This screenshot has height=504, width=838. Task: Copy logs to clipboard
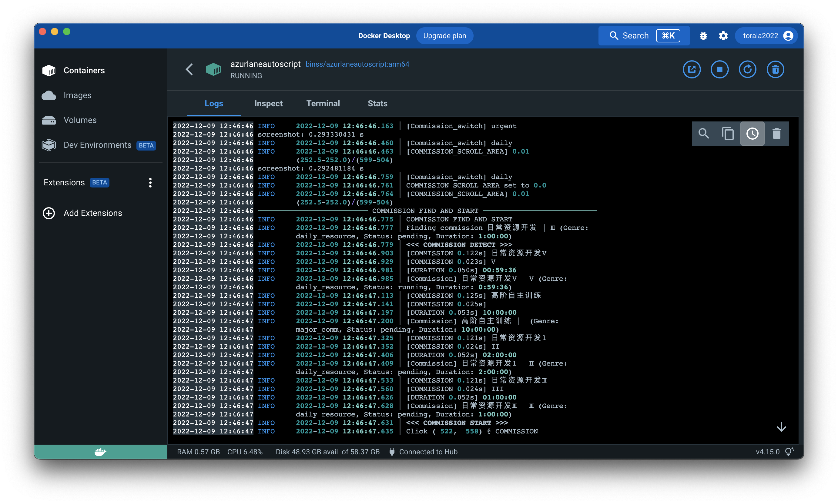coord(728,134)
